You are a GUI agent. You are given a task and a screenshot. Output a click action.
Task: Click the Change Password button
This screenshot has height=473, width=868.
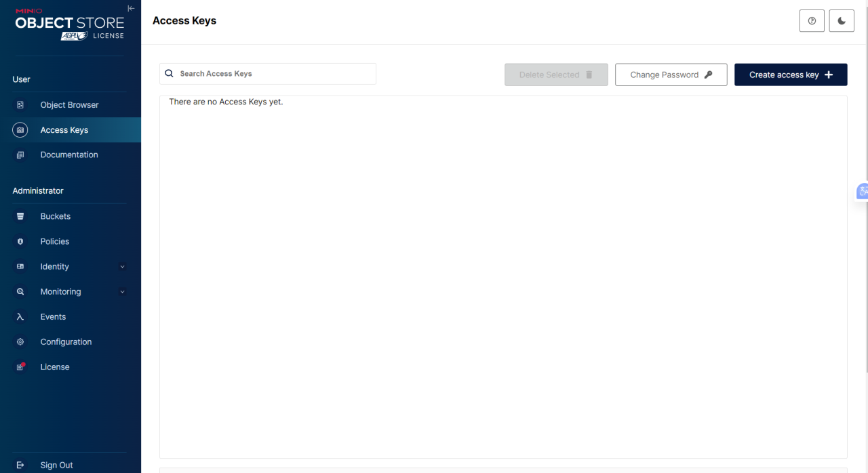[671, 75]
